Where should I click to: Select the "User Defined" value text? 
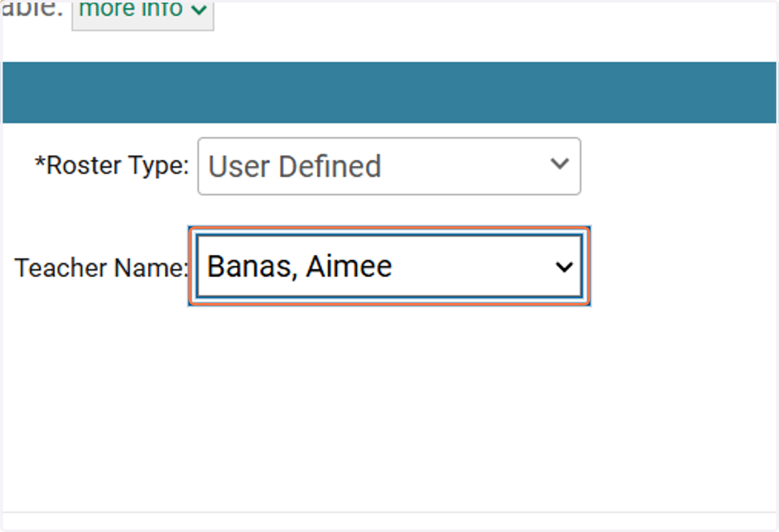[x=295, y=166]
